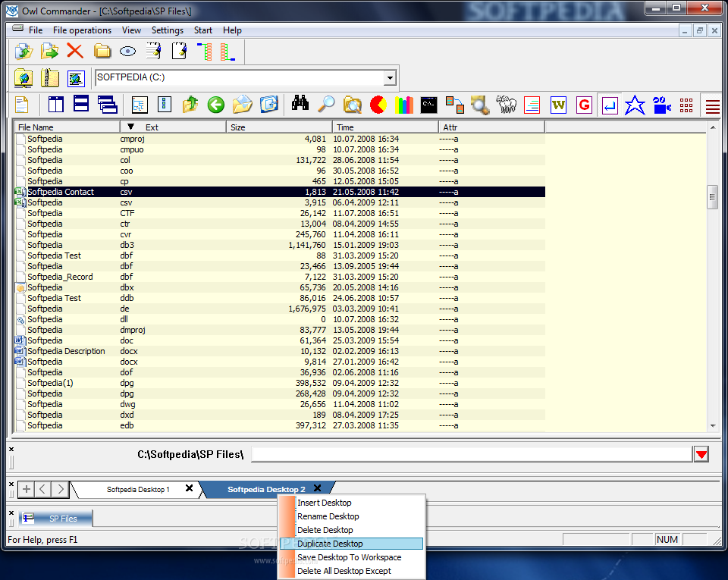
Task: Click the red G icon in toolbar
Action: [584, 105]
